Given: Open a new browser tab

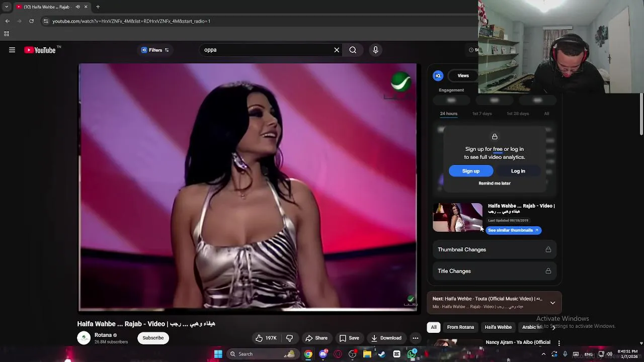Looking at the screenshot, I should [98, 7].
